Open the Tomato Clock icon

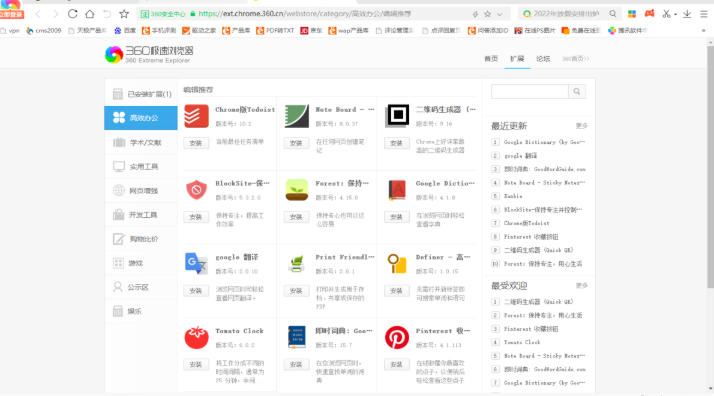coord(196,337)
